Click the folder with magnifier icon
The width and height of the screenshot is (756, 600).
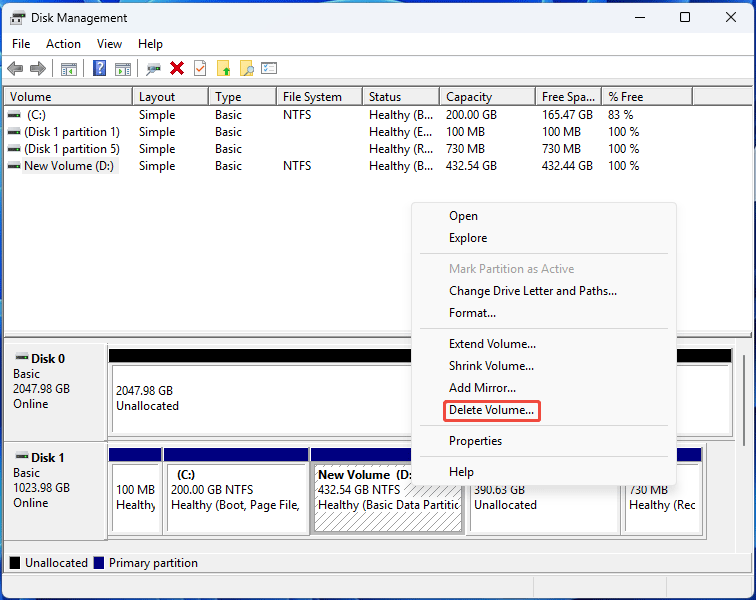246,68
